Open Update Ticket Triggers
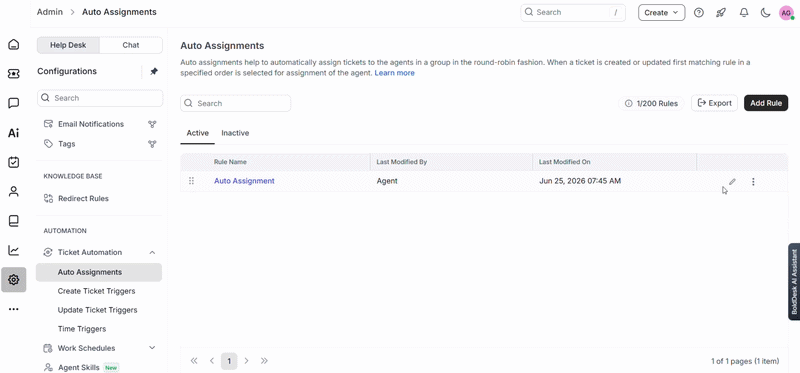This screenshot has height=373, width=800. point(97,310)
